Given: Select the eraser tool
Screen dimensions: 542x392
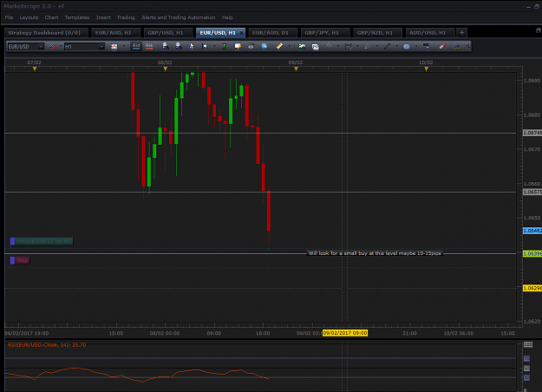Looking at the screenshot, I should 442,46.
